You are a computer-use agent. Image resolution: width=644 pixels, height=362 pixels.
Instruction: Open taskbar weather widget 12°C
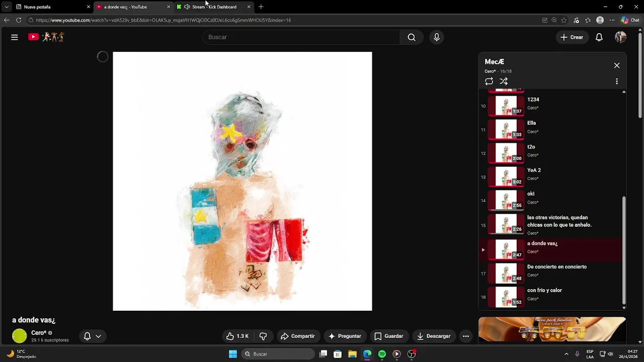[21, 354]
